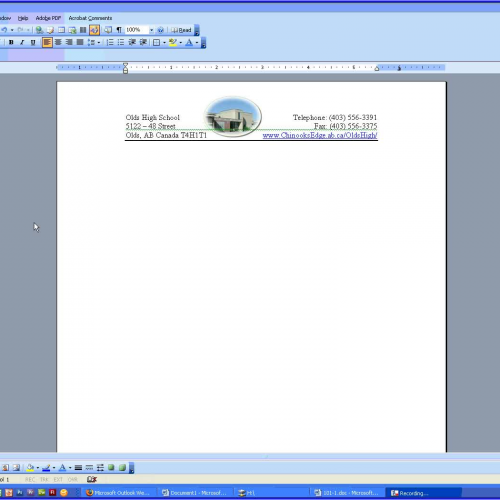Click the Zoom 100% field

pyautogui.click(x=136, y=30)
